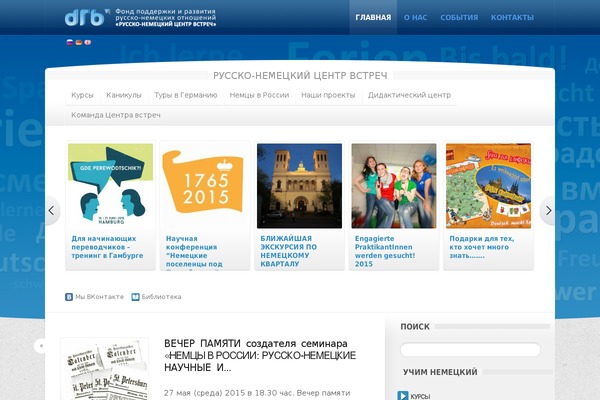Screen dimensions: 600x400
Task: Click the foundation name text beside logo
Action: pyautogui.click(x=166, y=18)
